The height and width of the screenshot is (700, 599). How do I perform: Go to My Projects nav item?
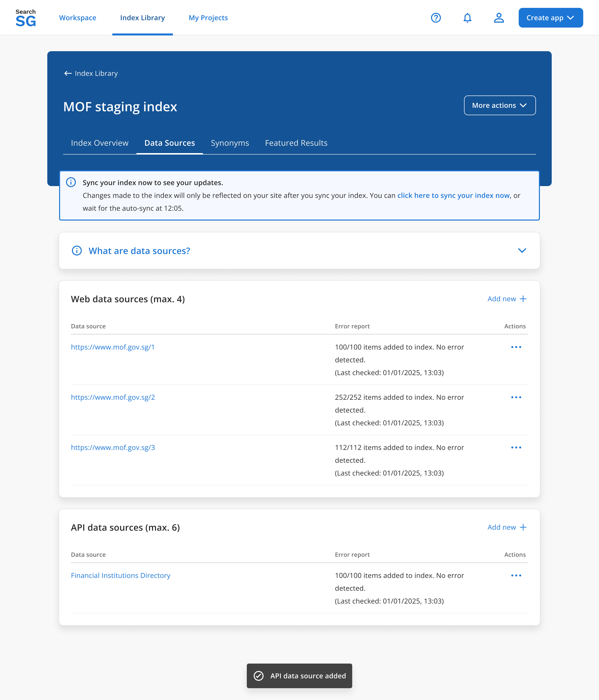point(208,17)
